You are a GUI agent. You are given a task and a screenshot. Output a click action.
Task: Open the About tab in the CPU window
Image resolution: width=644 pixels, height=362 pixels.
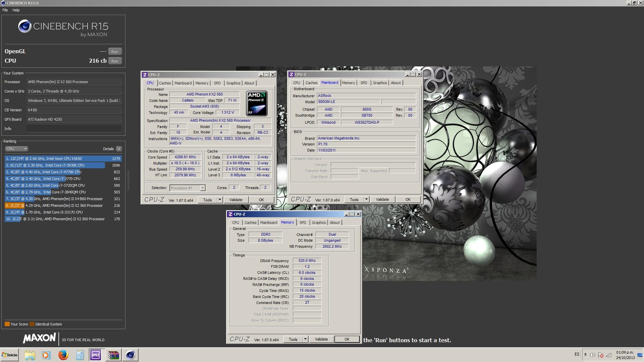pyautogui.click(x=249, y=83)
